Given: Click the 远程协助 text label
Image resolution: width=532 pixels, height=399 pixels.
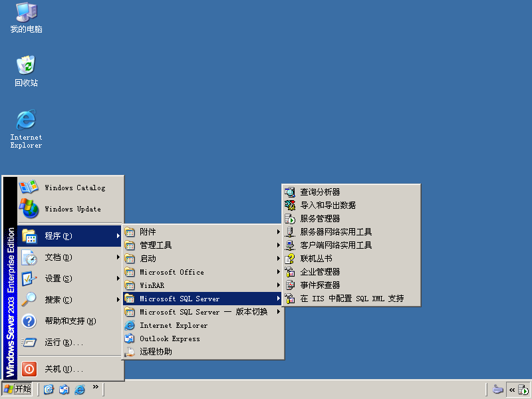Looking at the screenshot, I should coord(156,352).
